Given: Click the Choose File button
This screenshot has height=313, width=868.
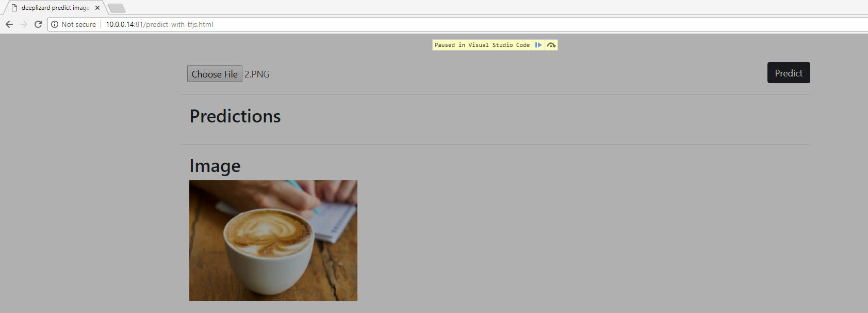Looking at the screenshot, I should click(x=215, y=74).
